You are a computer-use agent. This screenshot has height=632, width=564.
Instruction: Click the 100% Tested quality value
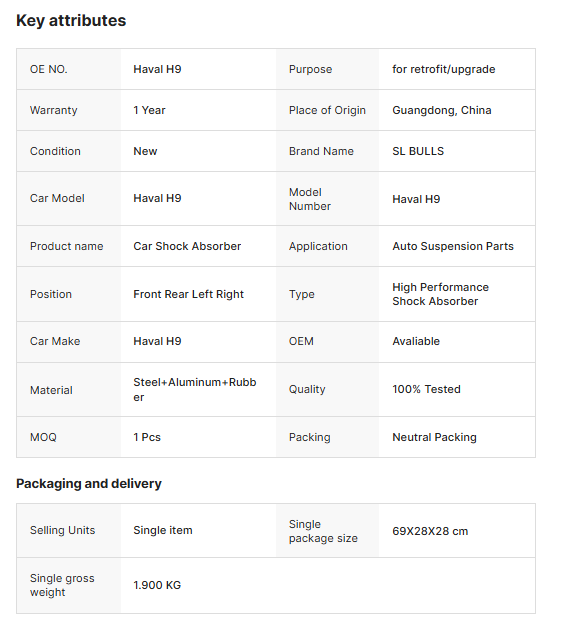(426, 389)
